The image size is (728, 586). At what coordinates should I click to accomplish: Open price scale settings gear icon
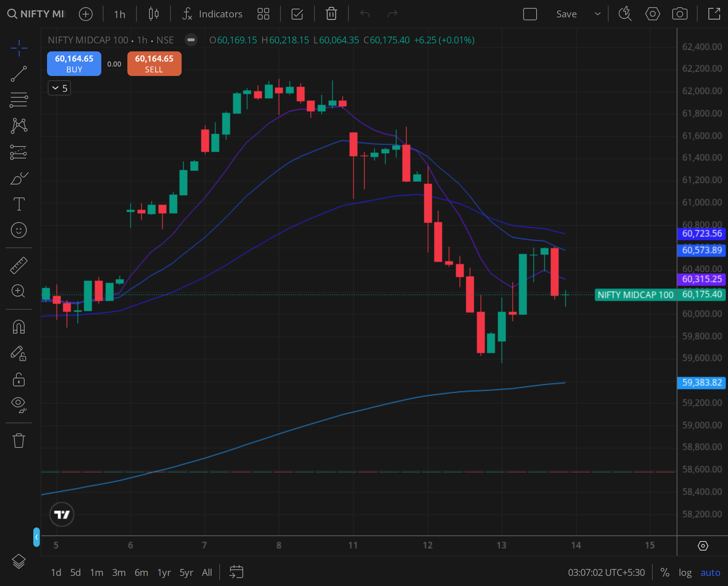(x=703, y=545)
